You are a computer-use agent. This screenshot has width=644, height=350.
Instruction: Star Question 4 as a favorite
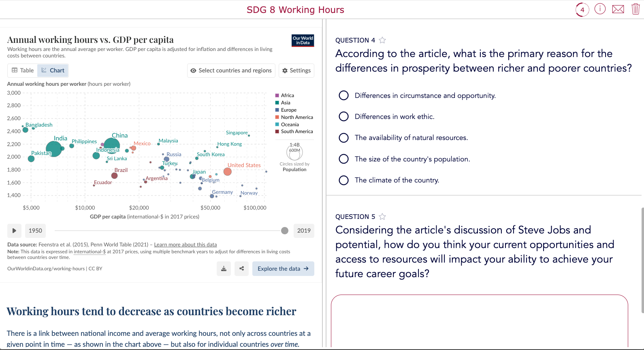click(382, 40)
